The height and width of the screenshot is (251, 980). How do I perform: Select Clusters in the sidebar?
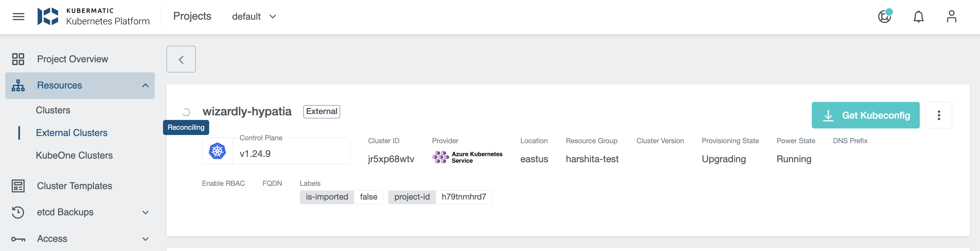coord(53,110)
